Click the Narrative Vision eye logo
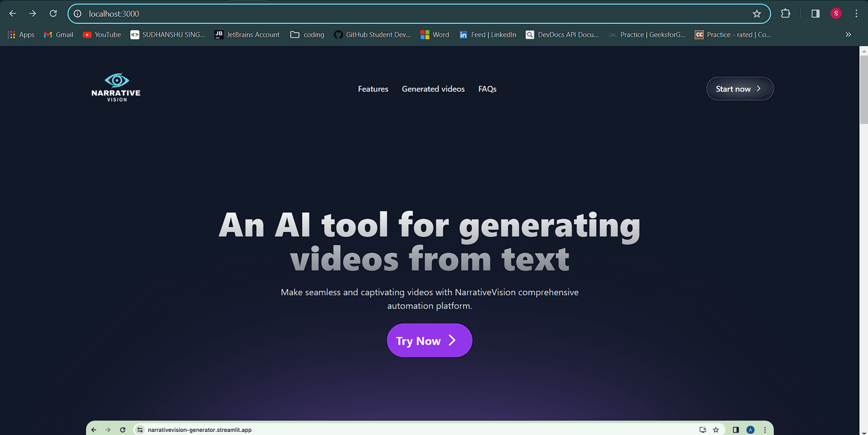Image resolution: width=868 pixels, height=435 pixels. 116,87
